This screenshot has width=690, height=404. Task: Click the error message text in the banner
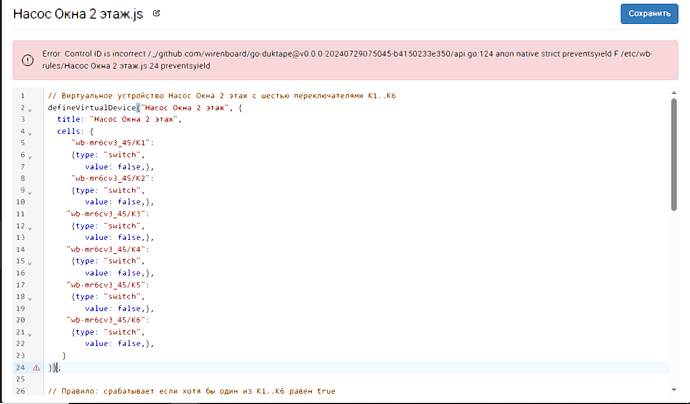(348, 60)
